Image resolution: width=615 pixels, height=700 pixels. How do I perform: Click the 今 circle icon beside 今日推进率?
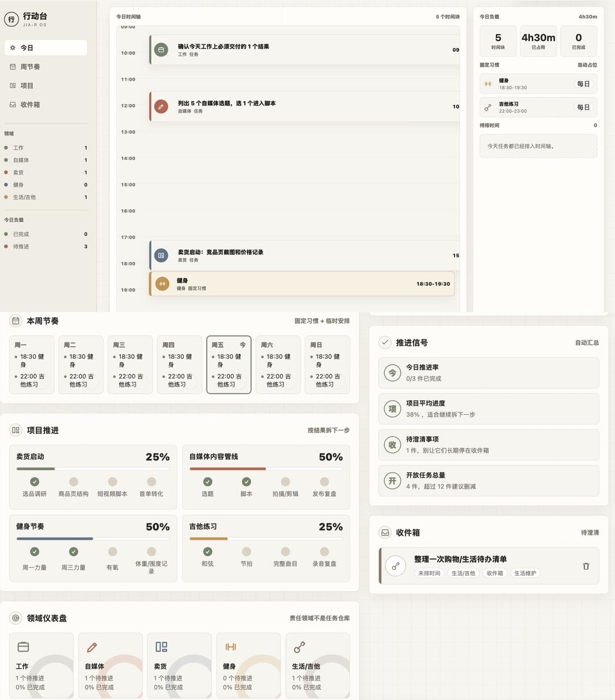click(392, 373)
